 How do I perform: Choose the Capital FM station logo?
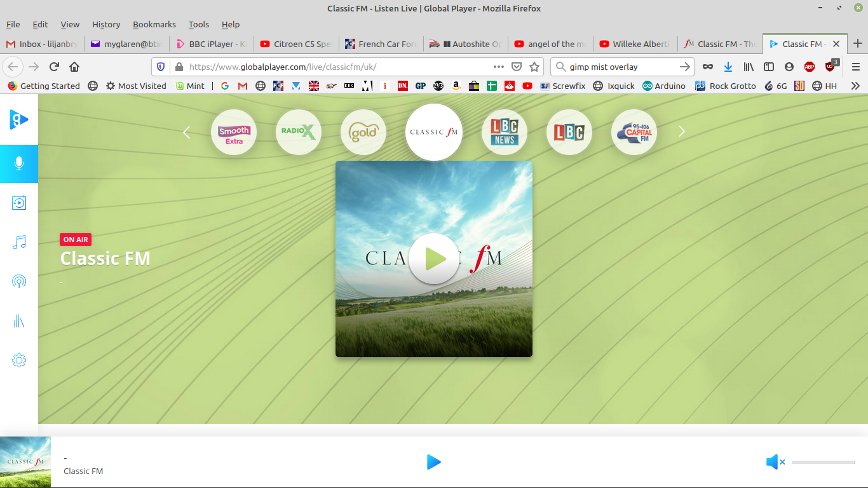point(634,132)
